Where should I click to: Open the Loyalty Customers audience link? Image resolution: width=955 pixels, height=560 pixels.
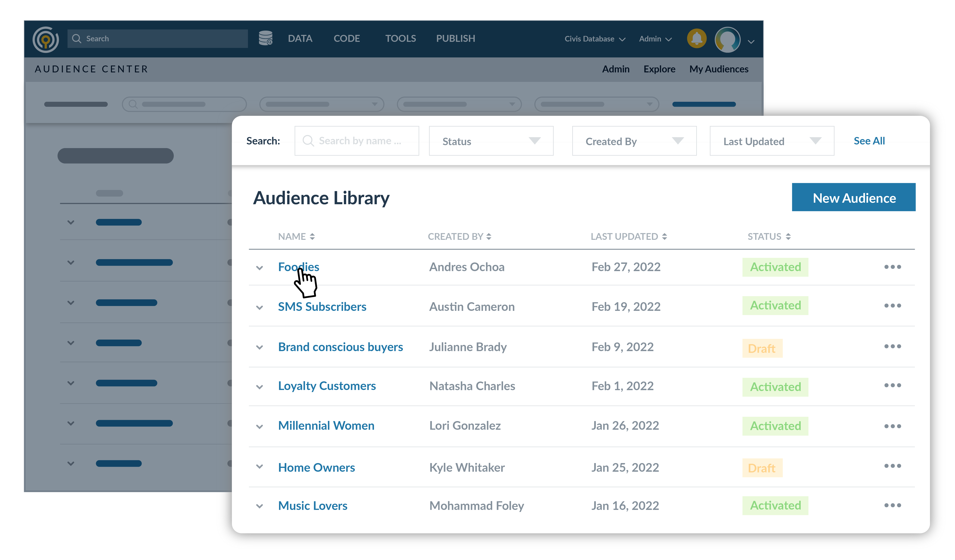327,386
